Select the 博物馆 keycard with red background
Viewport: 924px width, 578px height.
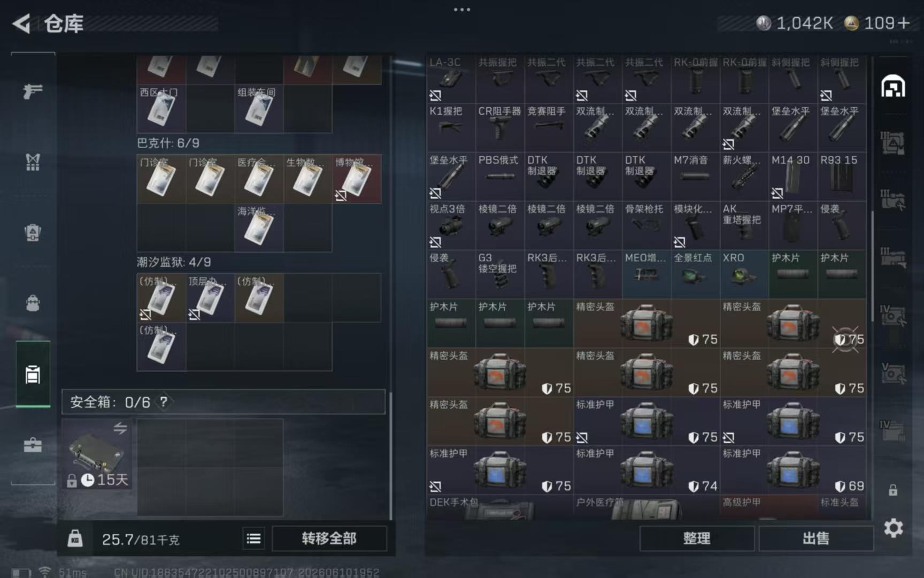click(x=357, y=179)
